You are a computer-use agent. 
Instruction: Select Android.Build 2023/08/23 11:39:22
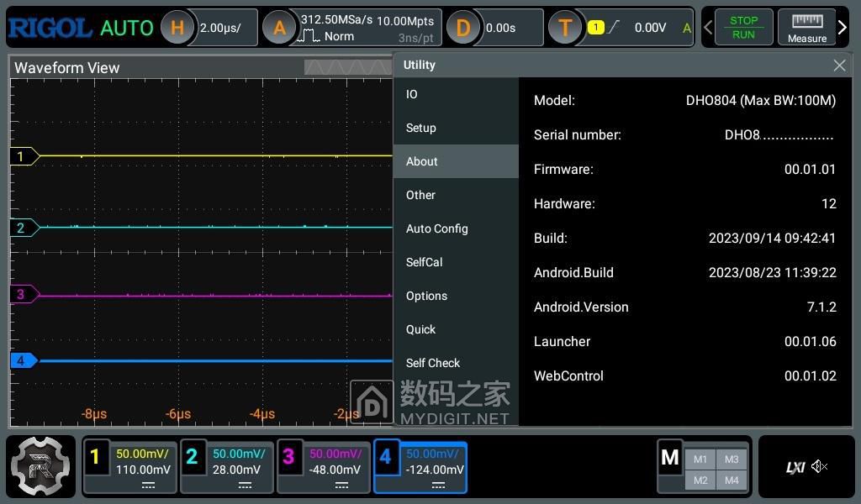[772, 272]
